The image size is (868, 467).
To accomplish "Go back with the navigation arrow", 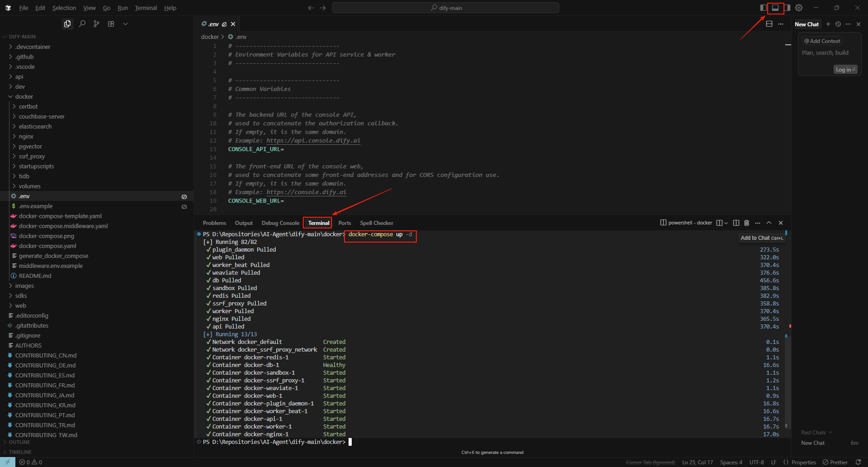I will click(311, 8).
